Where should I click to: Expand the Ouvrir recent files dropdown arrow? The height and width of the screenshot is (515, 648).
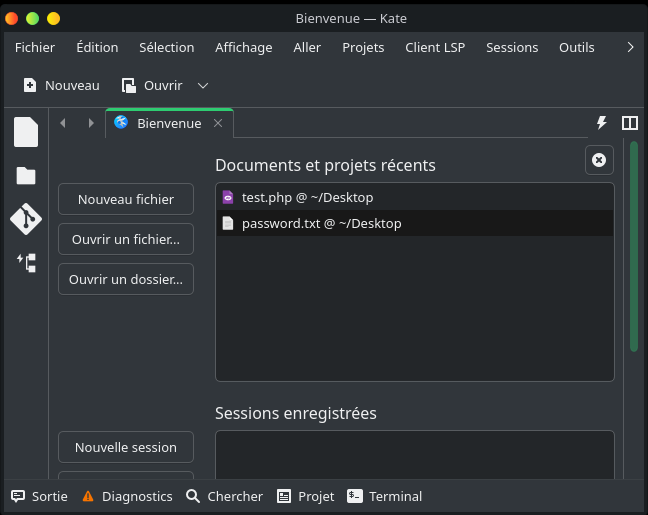click(x=203, y=86)
